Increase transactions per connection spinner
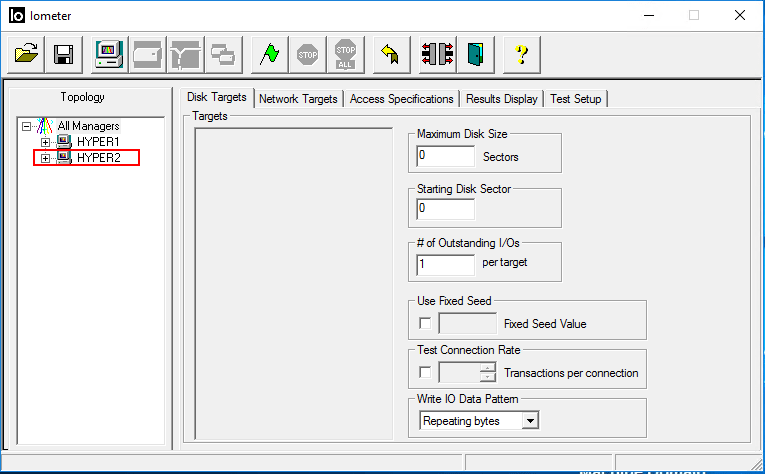 pyautogui.click(x=488, y=367)
